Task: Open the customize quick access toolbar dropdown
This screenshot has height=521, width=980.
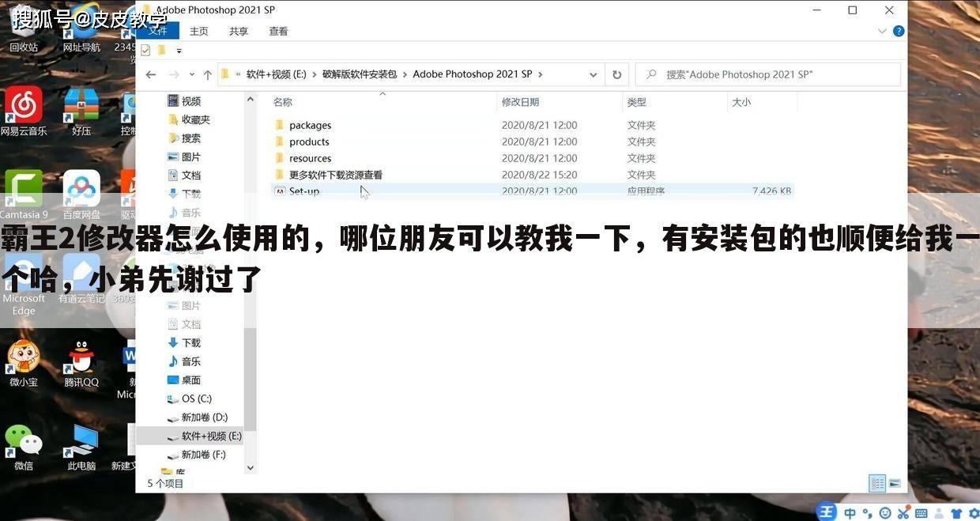Action: pos(179,51)
